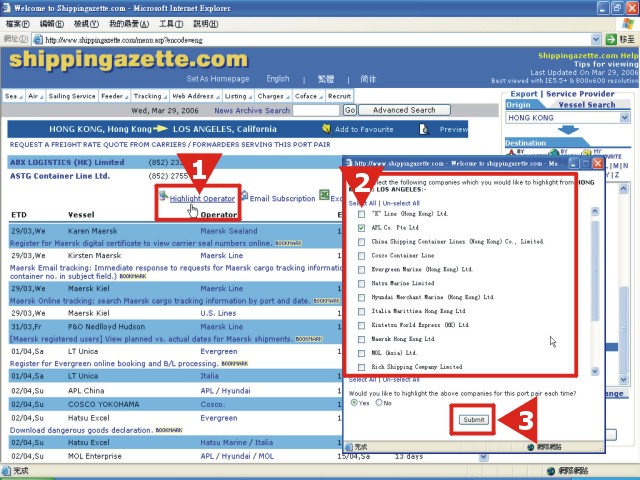The height and width of the screenshot is (480, 640).
Task: Click the globe icon in main status bar
Action: tap(551, 471)
